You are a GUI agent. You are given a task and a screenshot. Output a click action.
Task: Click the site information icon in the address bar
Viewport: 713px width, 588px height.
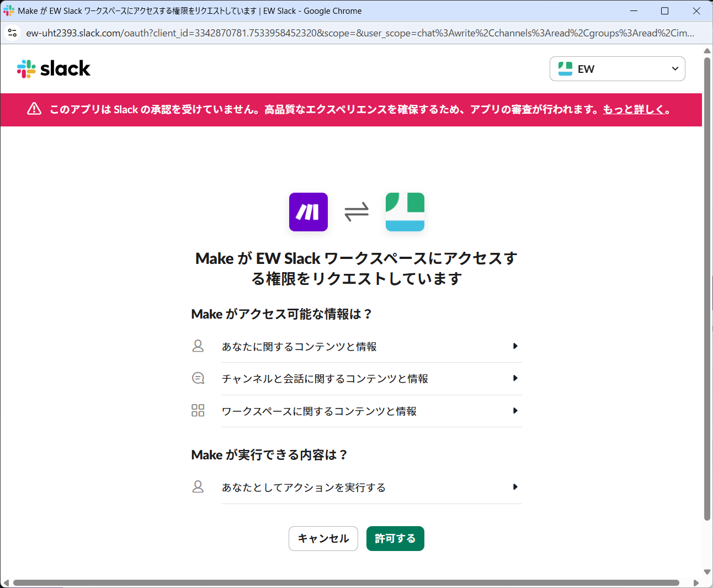12,33
